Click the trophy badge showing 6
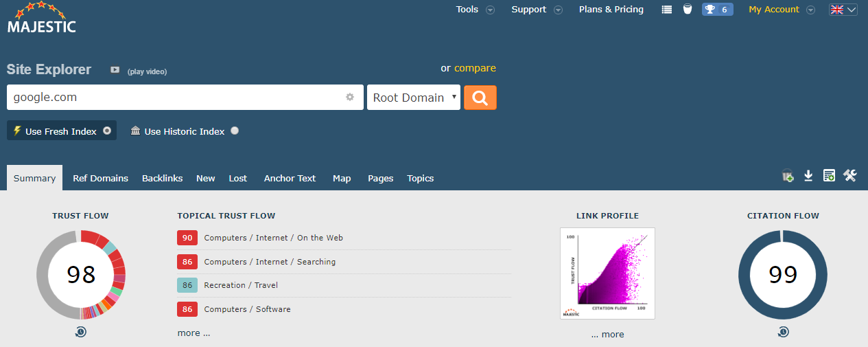The width and height of the screenshot is (868, 347). coord(717,10)
